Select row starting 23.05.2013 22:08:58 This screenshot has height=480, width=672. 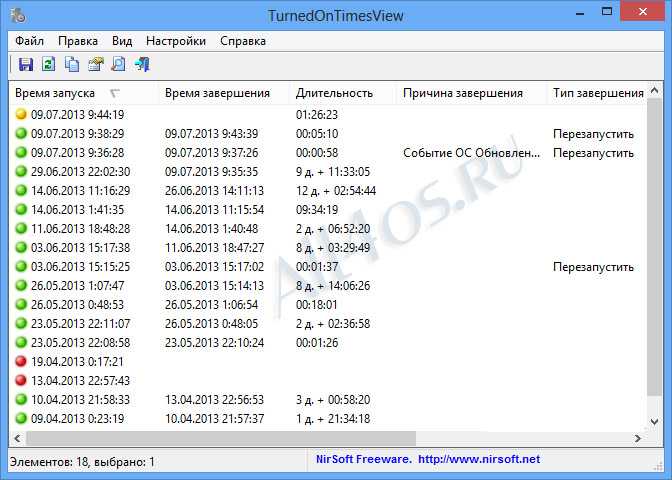[328, 342]
